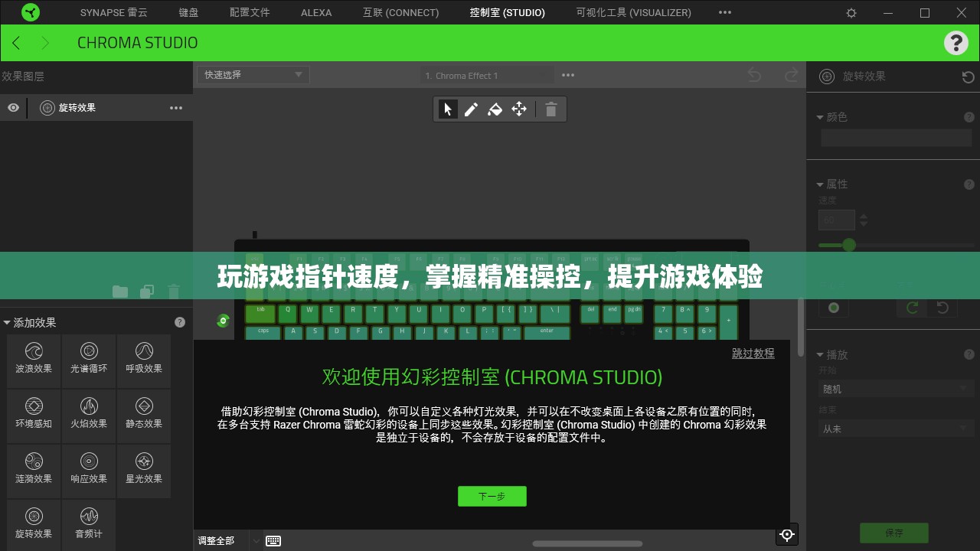This screenshot has height=551, width=980.
Task: Click the Chroma Effect 1 name field
Action: pyautogui.click(x=487, y=75)
